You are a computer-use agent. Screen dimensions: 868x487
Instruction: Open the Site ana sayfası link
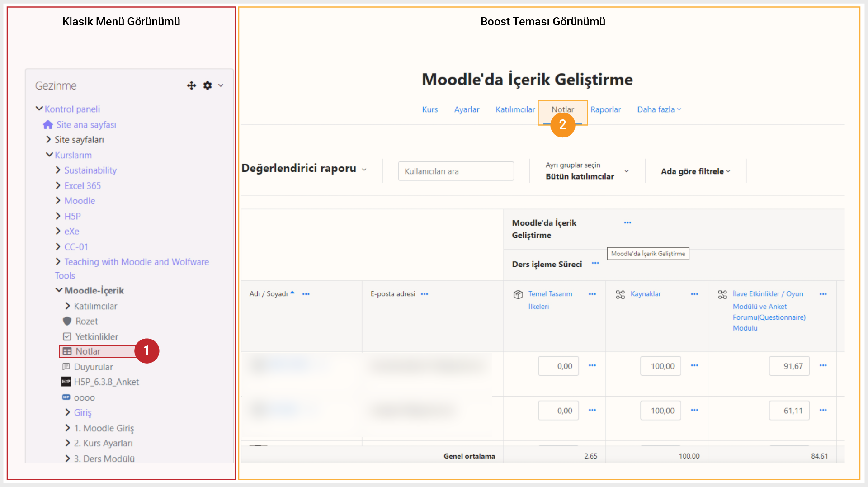86,124
